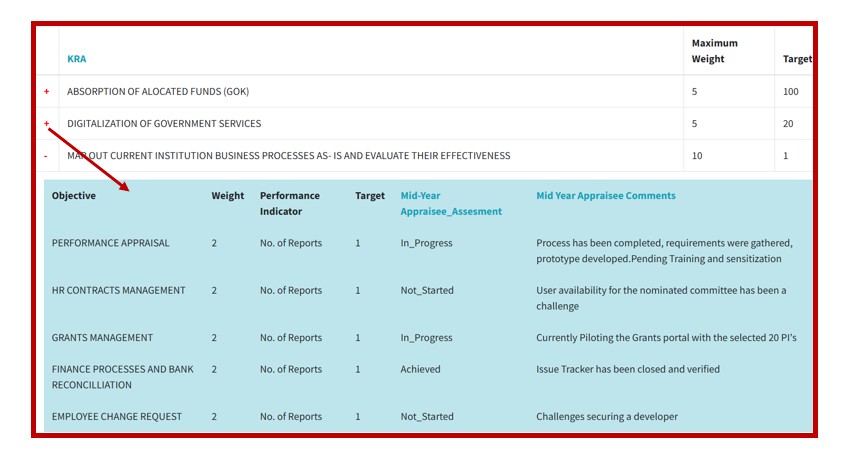Click the Digitalization of Government Services text
The width and height of the screenshot is (851, 472).
[164, 124]
